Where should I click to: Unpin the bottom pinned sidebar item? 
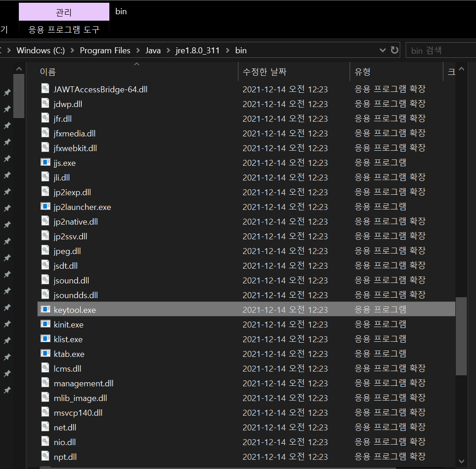click(6, 390)
